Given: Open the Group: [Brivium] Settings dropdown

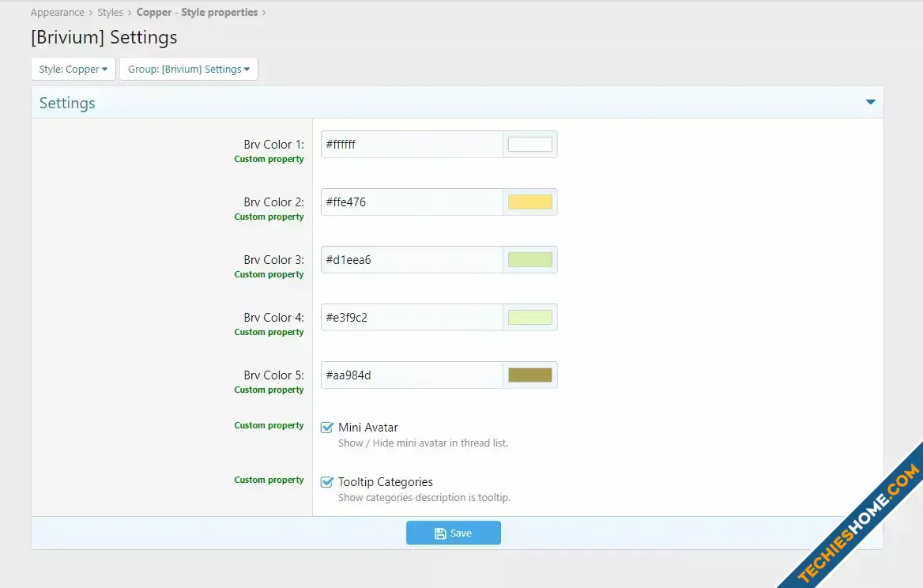Looking at the screenshot, I should 189,69.
